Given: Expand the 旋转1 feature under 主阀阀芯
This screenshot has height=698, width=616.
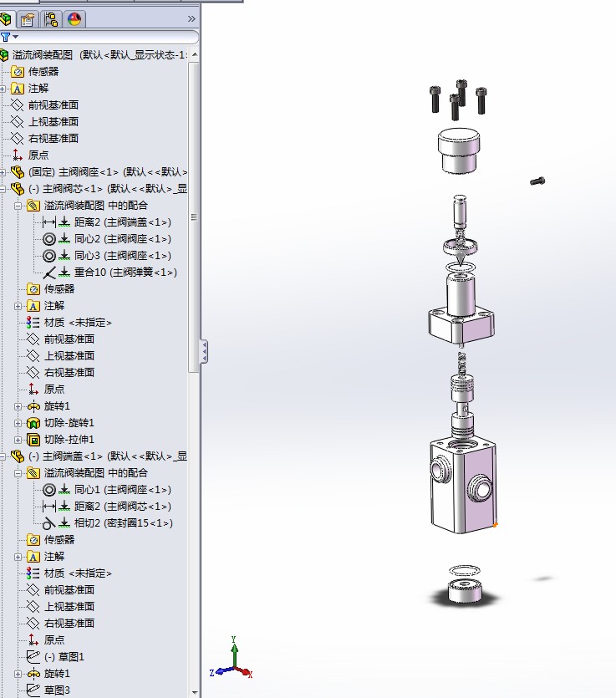Looking at the screenshot, I should pyautogui.click(x=18, y=406).
